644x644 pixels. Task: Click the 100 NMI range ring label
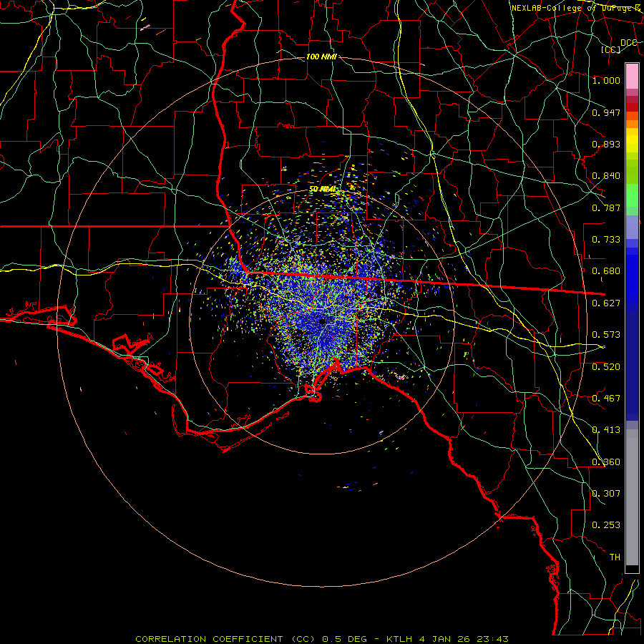pyautogui.click(x=321, y=57)
